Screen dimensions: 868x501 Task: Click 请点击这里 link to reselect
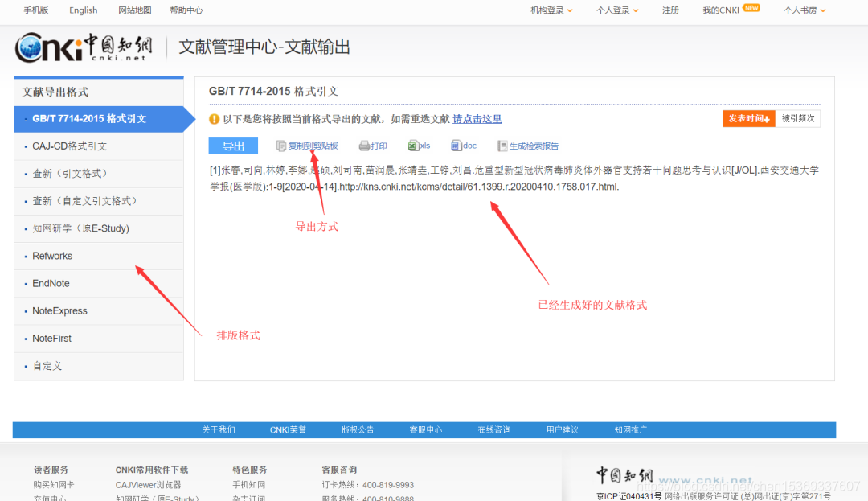477,119
